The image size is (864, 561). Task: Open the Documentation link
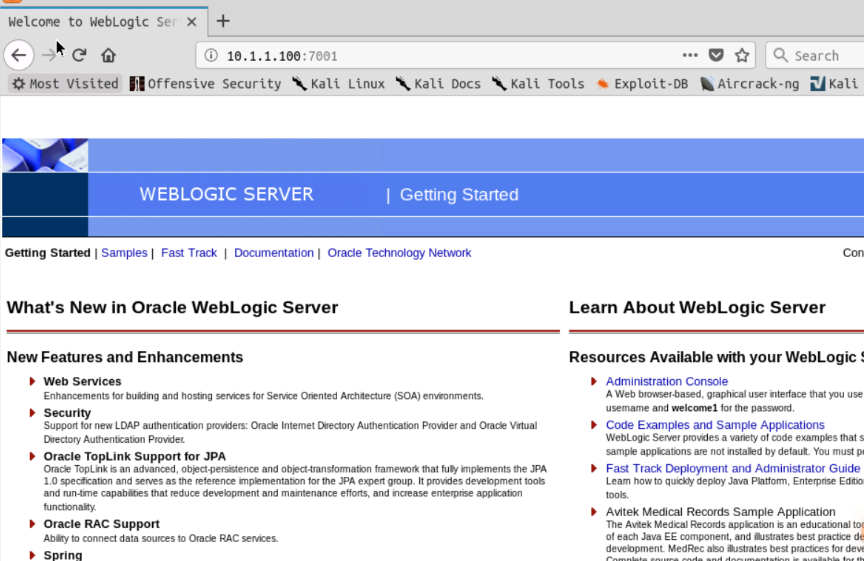click(x=274, y=253)
